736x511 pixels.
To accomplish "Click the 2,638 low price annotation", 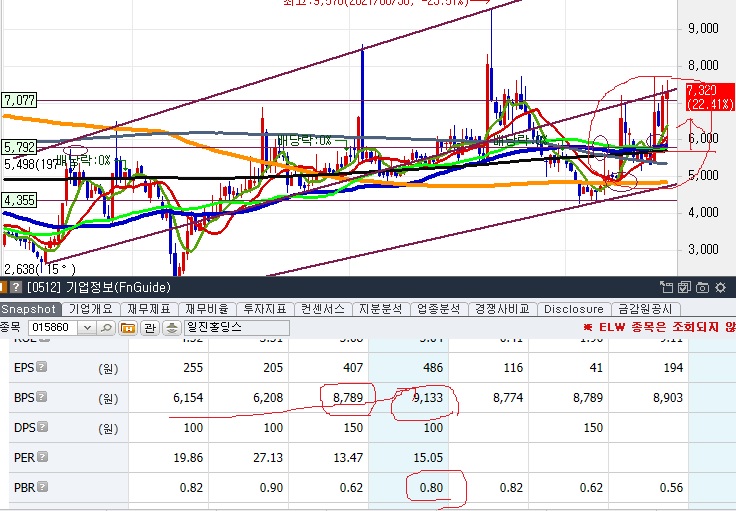I will (x=39, y=269).
